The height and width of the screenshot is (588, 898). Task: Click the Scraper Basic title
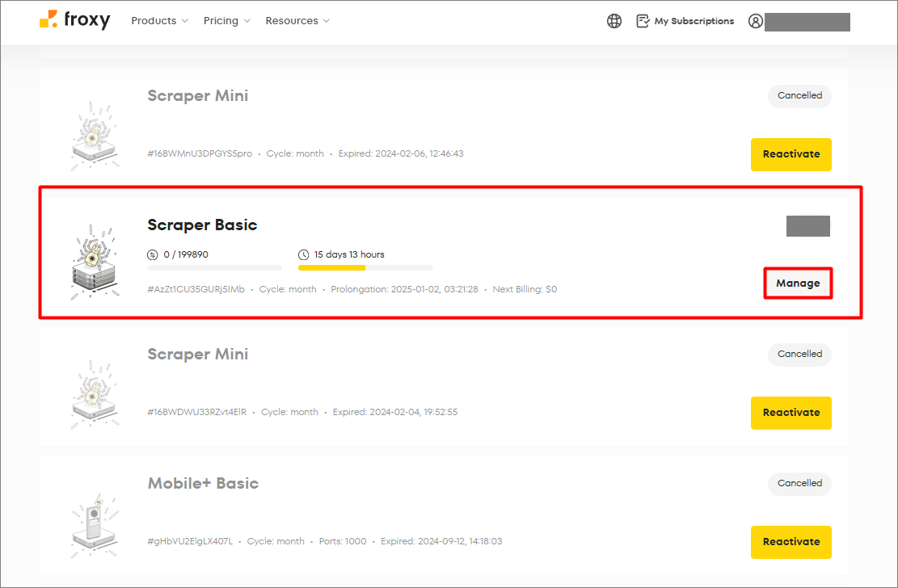[202, 225]
